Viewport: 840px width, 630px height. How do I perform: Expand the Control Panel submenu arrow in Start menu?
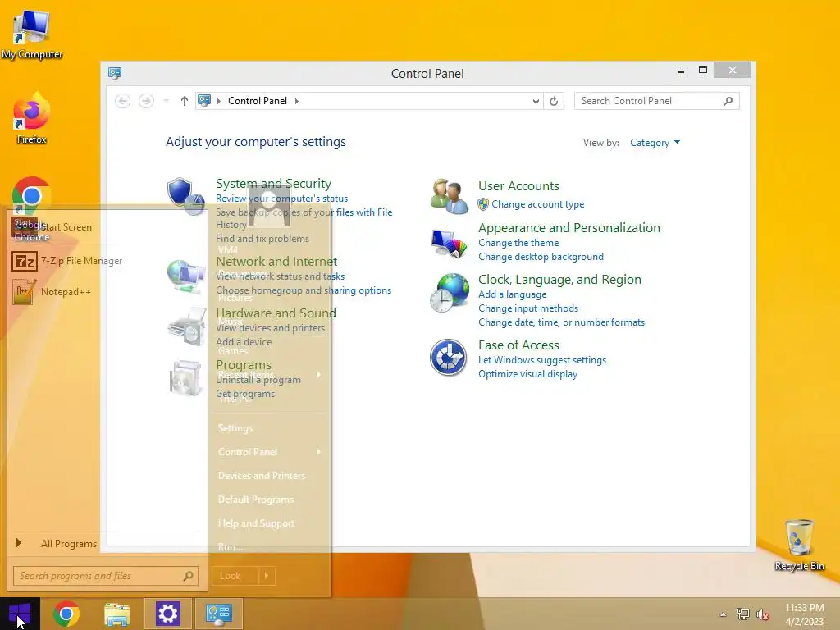[319, 452]
